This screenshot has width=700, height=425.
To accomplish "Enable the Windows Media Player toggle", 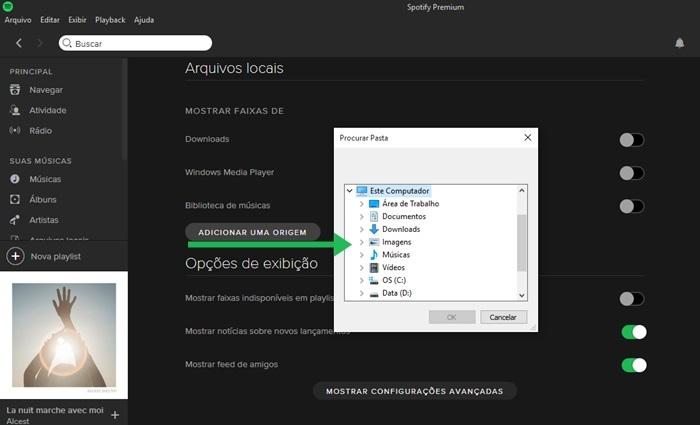I will pos(631,173).
